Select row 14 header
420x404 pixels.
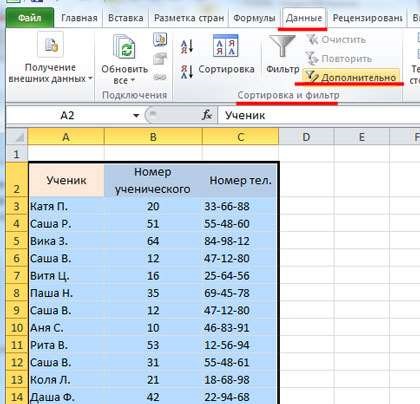[17, 397]
